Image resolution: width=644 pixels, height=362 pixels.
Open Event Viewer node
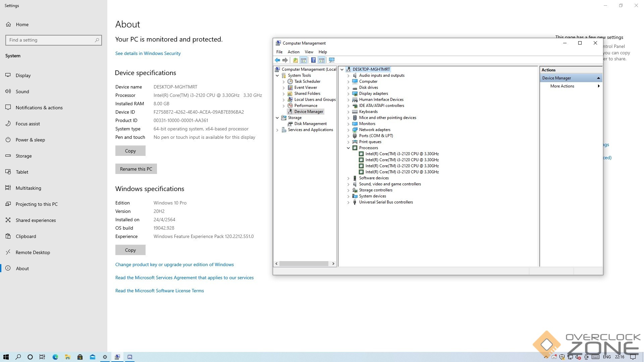(x=306, y=87)
